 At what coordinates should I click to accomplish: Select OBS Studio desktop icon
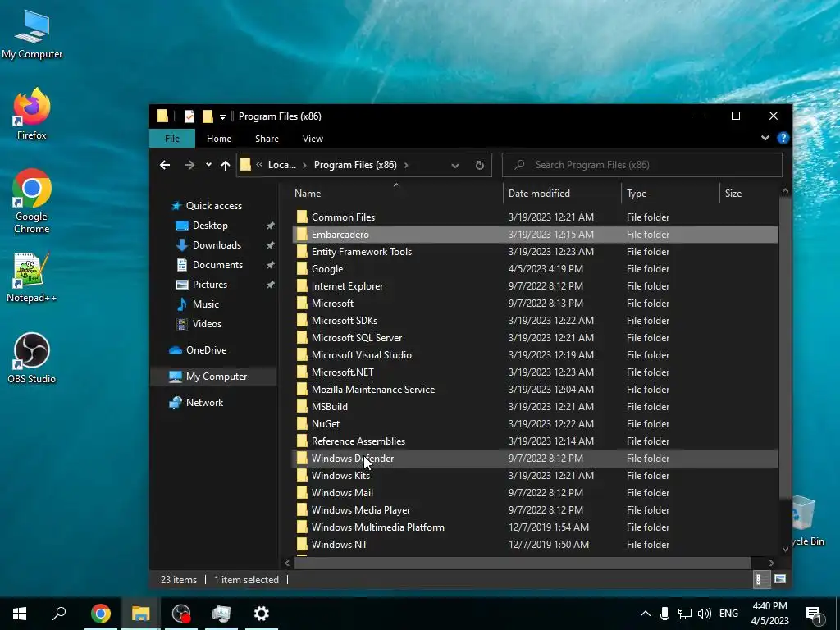coord(32,358)
